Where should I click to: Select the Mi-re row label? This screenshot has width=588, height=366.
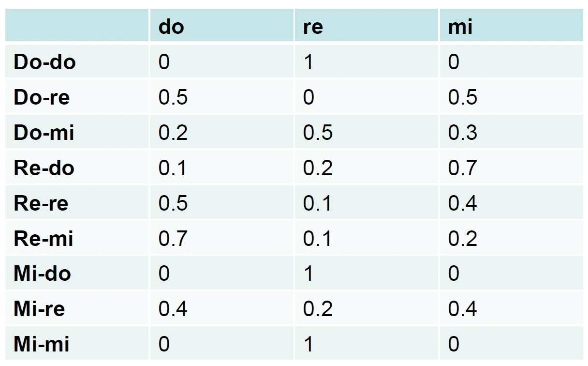coord(39,309)
